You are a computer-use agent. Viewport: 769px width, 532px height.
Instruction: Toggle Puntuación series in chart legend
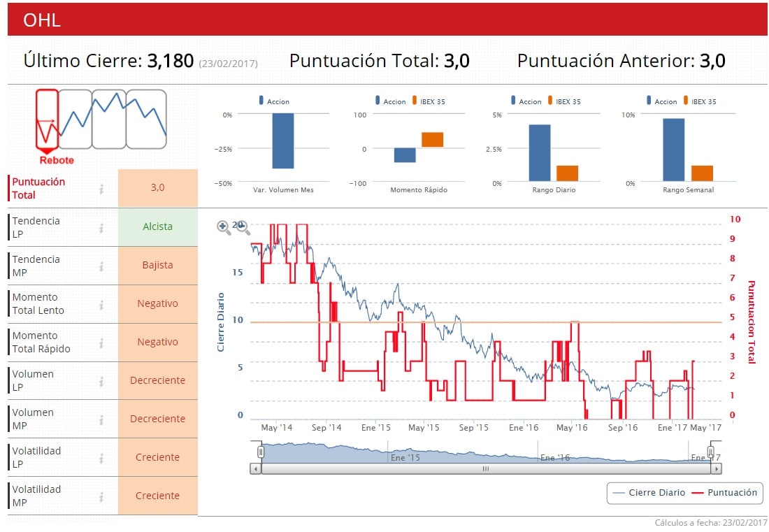point(724,493)
